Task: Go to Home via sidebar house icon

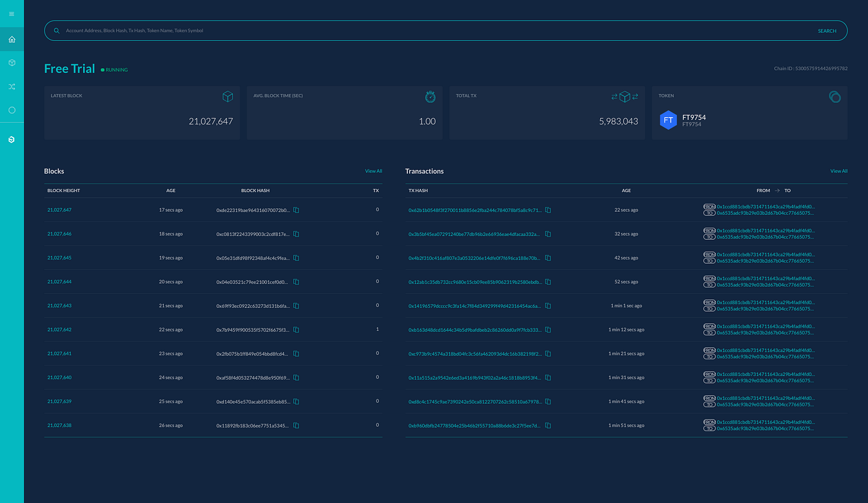Action: pyautogui.click(x=12, y=40)
